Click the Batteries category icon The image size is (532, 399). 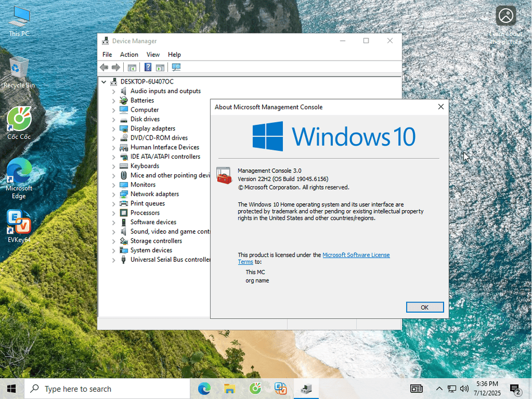pyautogui.click(x=124, y=100)
